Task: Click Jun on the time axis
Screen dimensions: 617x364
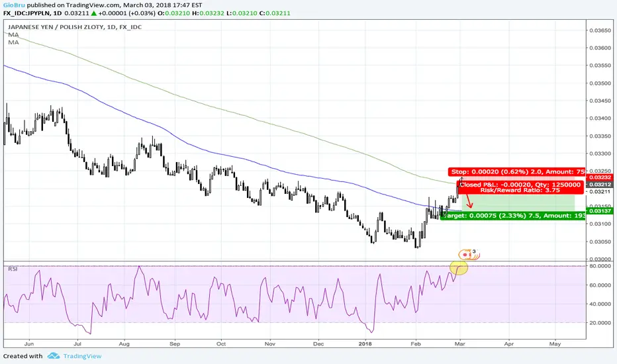Action: click(29, 343)
